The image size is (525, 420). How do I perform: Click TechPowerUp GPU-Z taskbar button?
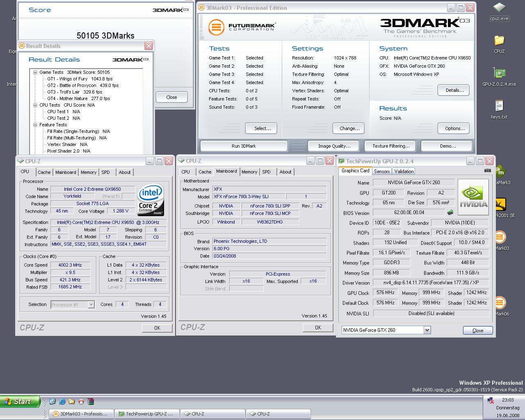coord(147,414)
